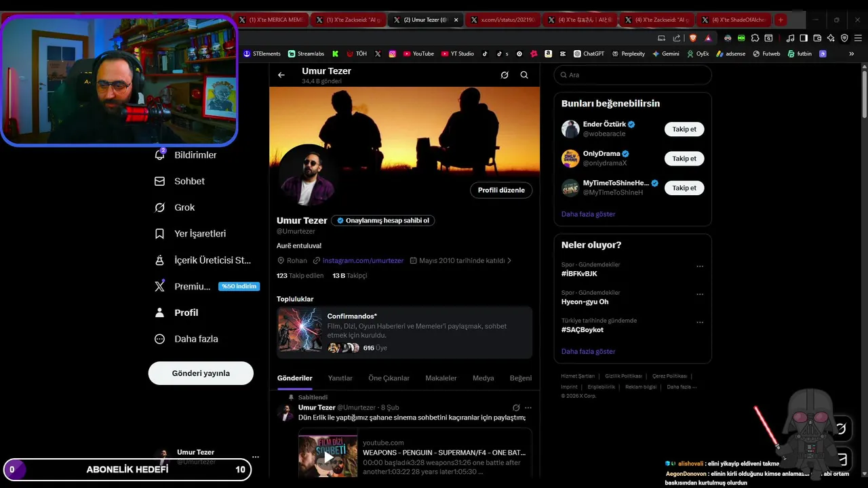The height and width of the screenshot is (488, 868).
Task: Click the Confirmandos* community thumbnail
Action: 300,331
